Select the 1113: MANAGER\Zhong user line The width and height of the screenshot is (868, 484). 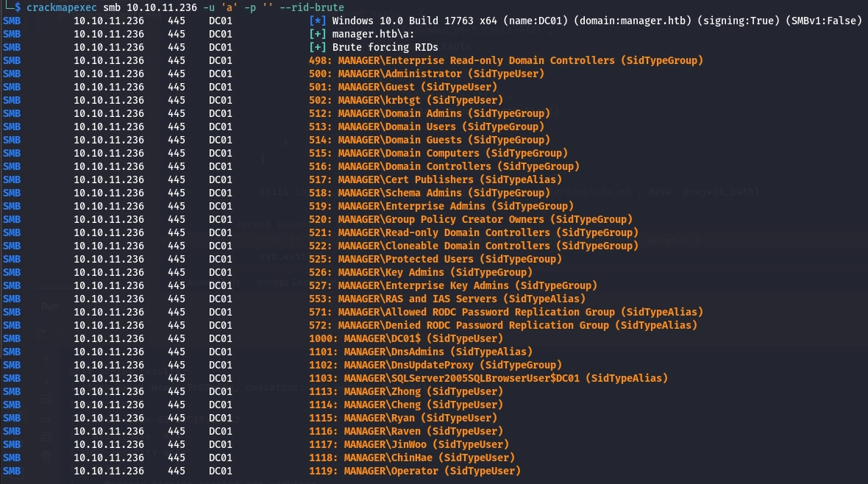(406, 391)
